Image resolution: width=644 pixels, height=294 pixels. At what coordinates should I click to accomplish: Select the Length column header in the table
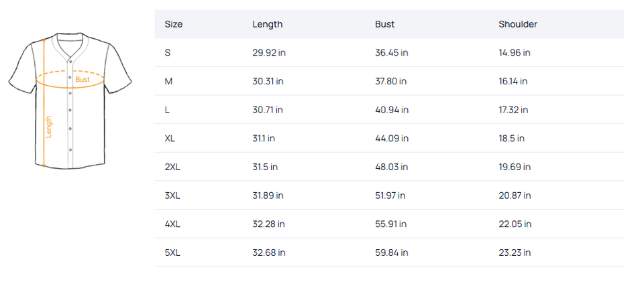[x=268, y=24]
